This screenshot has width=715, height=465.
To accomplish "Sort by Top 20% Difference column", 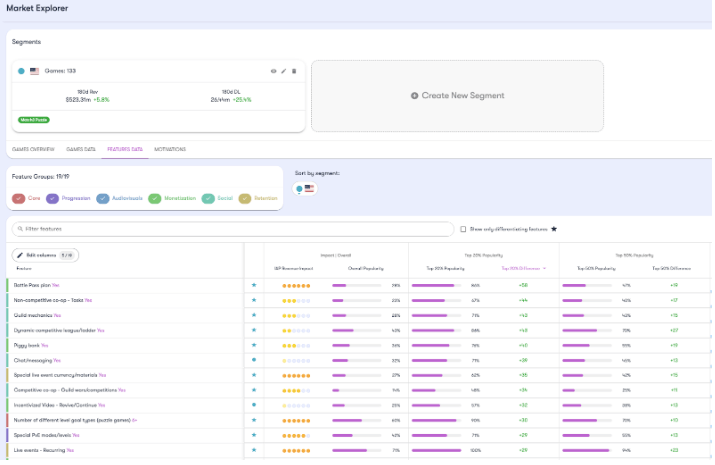I will [523, 268].
